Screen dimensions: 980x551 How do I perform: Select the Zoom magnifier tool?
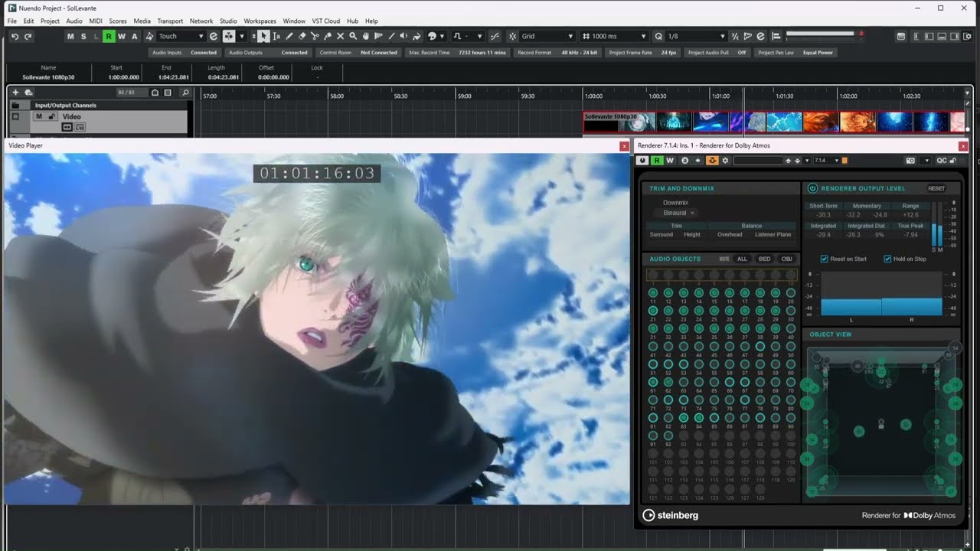tap(353, 36)
